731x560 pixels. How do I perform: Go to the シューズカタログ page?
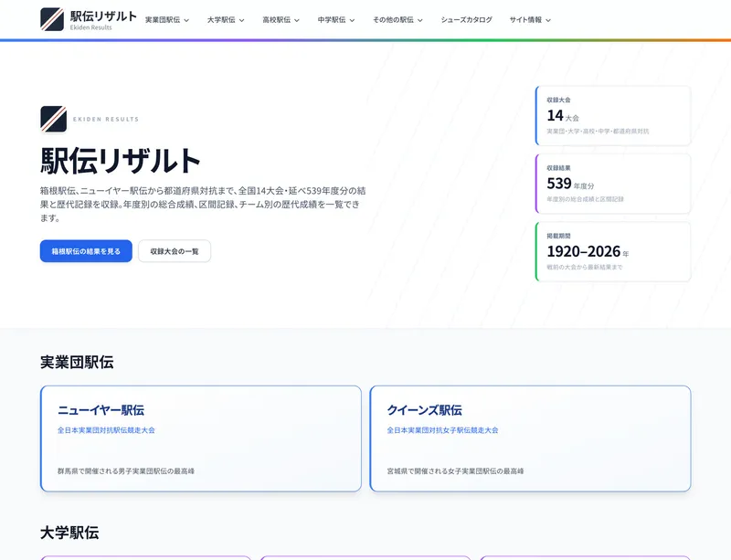[466, 19]
